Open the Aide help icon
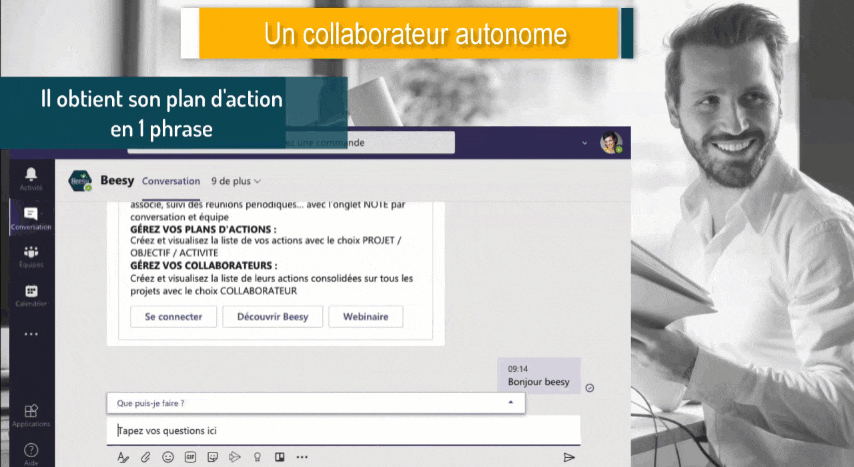Image resolution: width=854 pixels, height=467 pixels. [x=31, y=450]
